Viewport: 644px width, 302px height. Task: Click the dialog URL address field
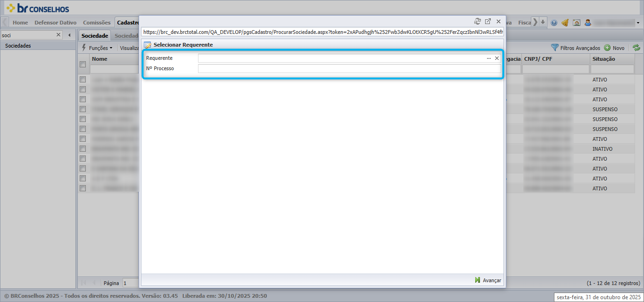[322, 32]
